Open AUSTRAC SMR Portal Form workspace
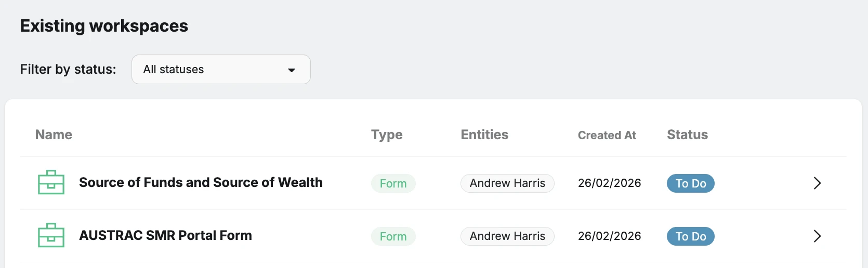868x268 pixels. (x=165, y=236)
